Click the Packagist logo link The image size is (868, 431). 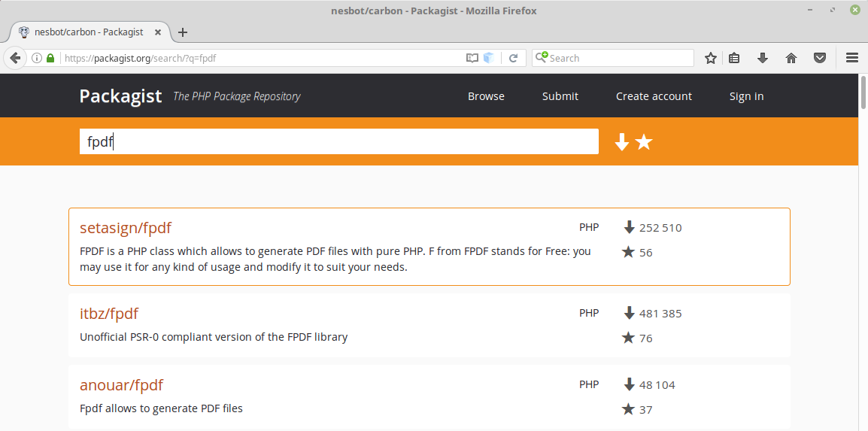(x=120, y=96)
